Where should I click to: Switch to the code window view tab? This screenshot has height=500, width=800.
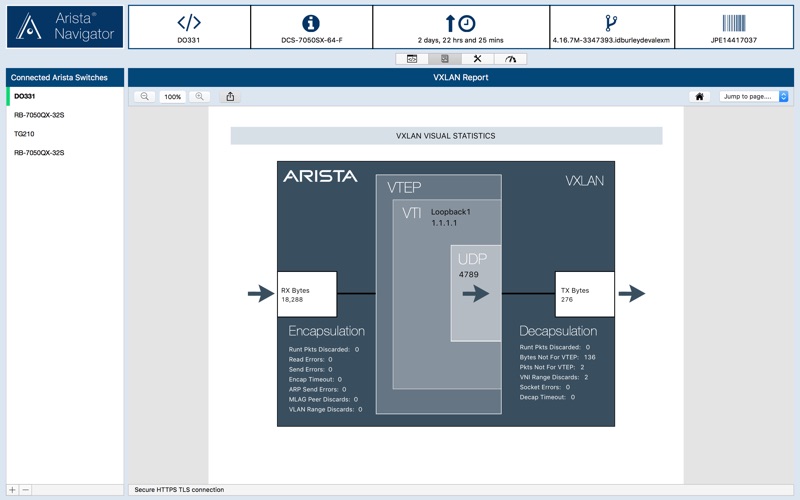click(412, 59)
